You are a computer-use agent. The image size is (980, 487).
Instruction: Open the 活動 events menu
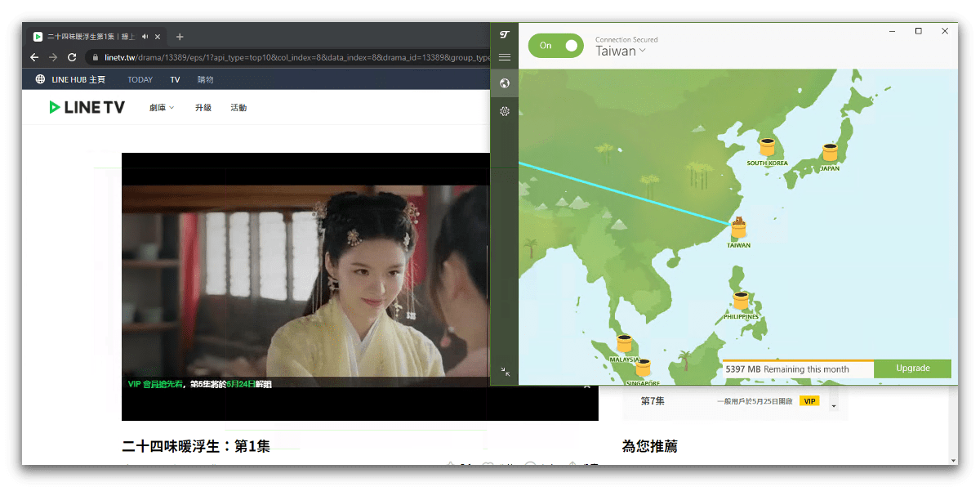click(x=238, y=108)
